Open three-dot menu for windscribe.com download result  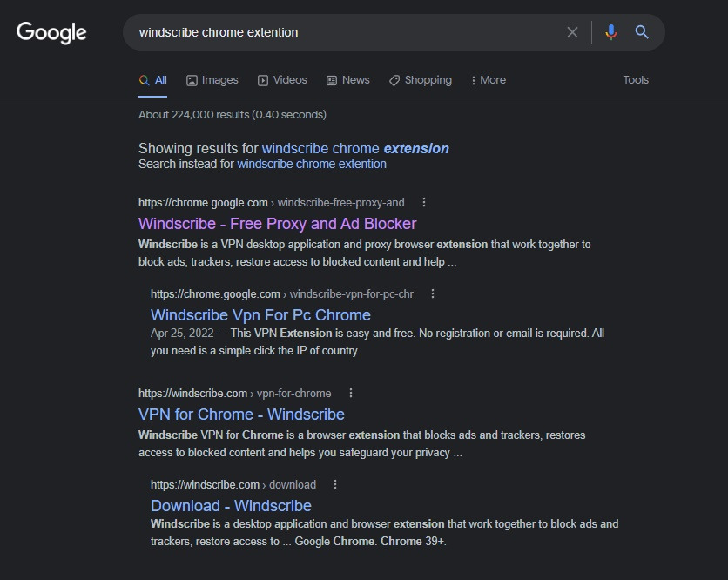point(335,484)
